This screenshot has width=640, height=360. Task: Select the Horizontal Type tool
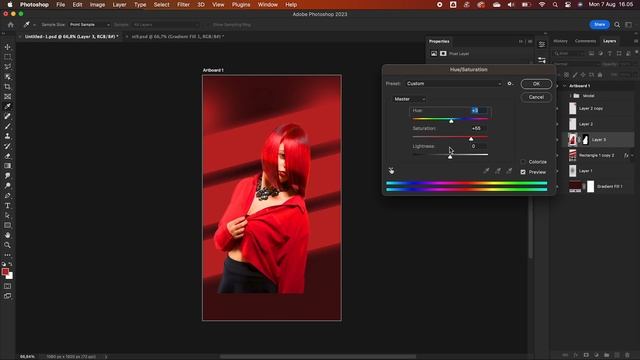click(7, 205)
